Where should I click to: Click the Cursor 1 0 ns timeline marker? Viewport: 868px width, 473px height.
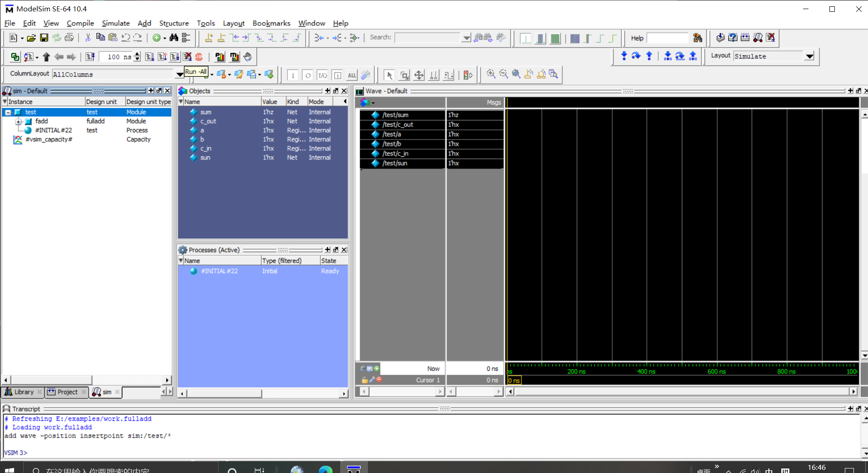click(x=514, y=380)
